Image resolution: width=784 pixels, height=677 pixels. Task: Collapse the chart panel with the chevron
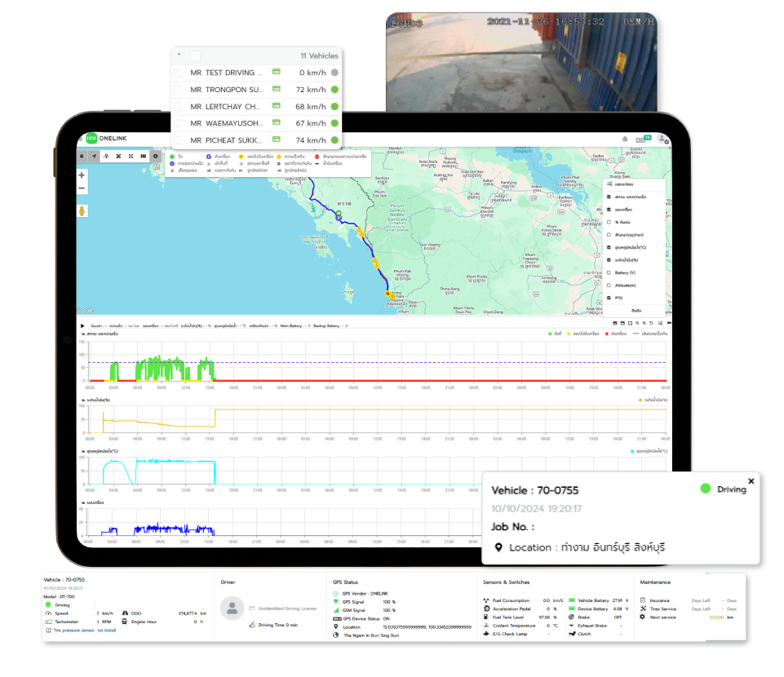669,322
